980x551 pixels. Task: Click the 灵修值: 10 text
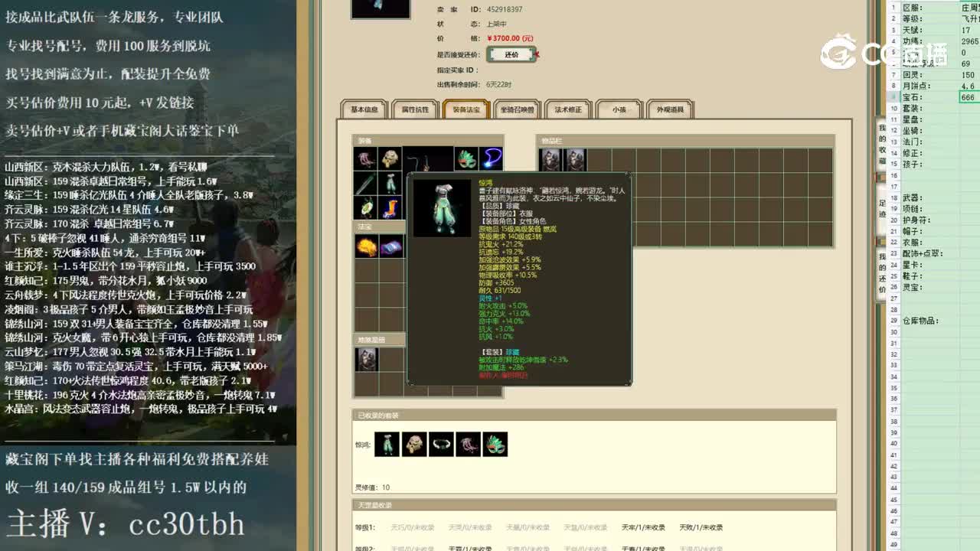click(x=372, y=487)
